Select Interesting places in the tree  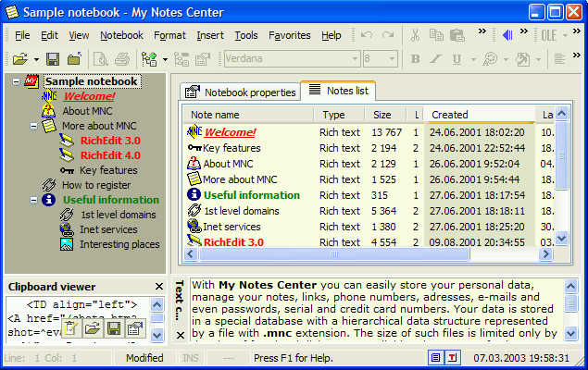point(119,244)
